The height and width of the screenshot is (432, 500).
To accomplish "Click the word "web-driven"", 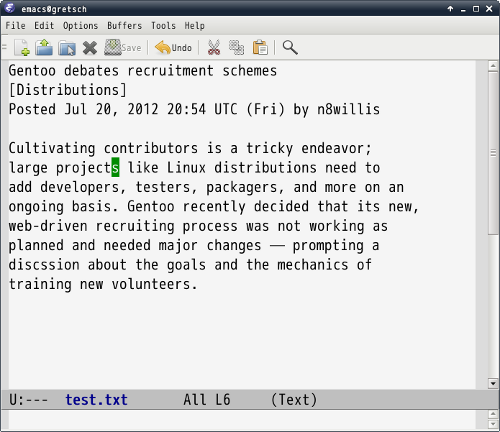I will (x=48, y=226).
